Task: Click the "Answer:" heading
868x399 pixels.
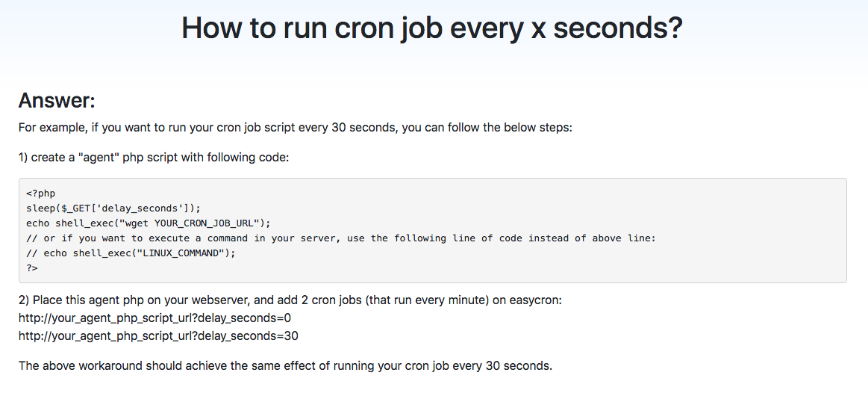Action: pyautogui.click(x=57, y=101)
